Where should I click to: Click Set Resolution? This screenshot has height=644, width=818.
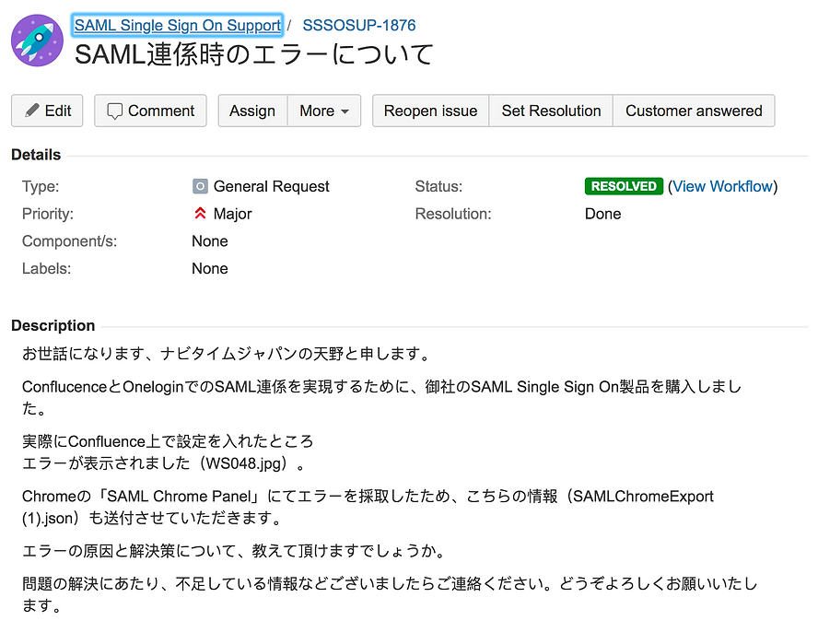click(551, 111)
